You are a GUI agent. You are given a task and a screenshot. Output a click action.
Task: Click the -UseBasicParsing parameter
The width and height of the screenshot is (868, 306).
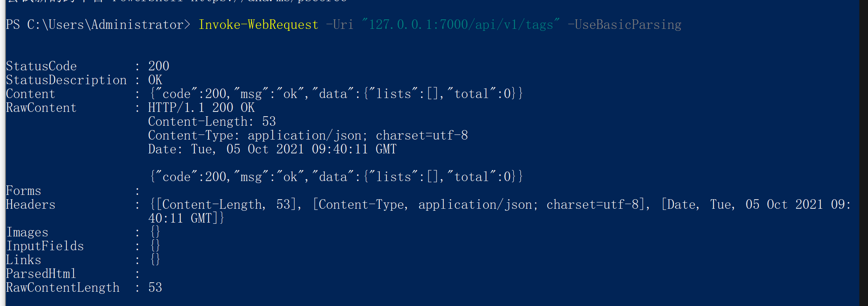click(x=624, y=25)
